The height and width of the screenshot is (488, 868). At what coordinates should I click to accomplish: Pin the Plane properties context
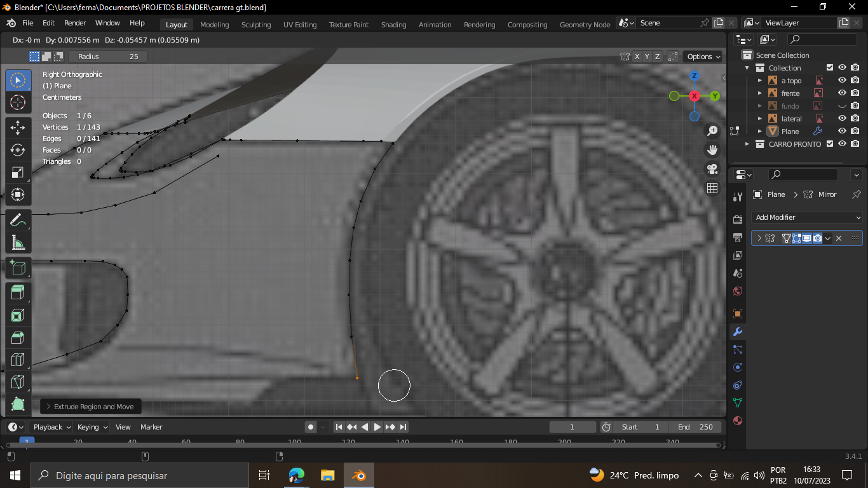point(856,194)
